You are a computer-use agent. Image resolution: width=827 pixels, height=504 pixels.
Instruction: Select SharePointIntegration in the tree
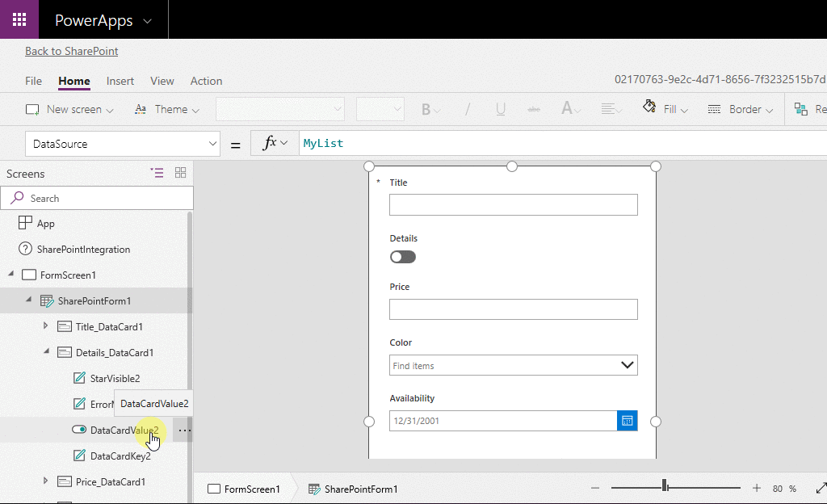83,250
